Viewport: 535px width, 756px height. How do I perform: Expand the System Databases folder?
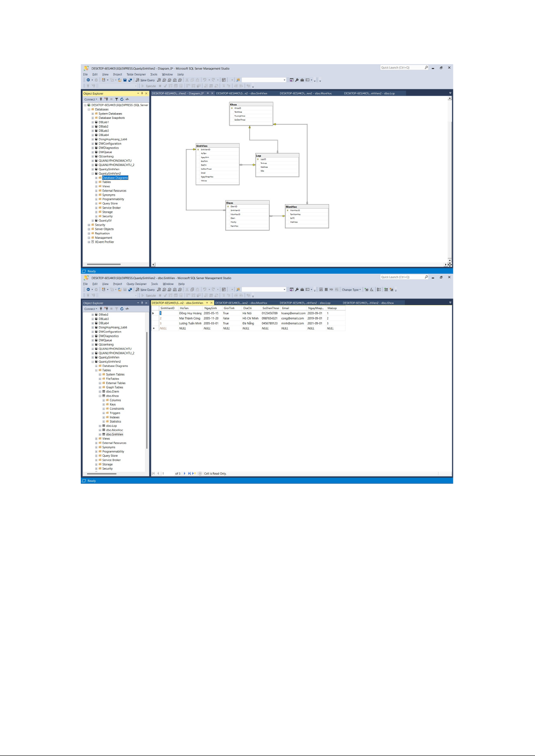click(93, 114)
